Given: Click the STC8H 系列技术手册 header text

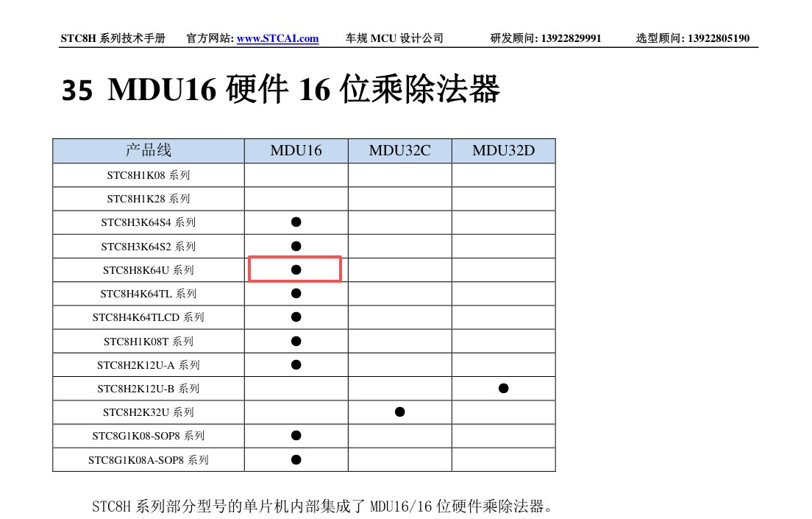Looking at the screenshot, I should click(x=113, y=38).
